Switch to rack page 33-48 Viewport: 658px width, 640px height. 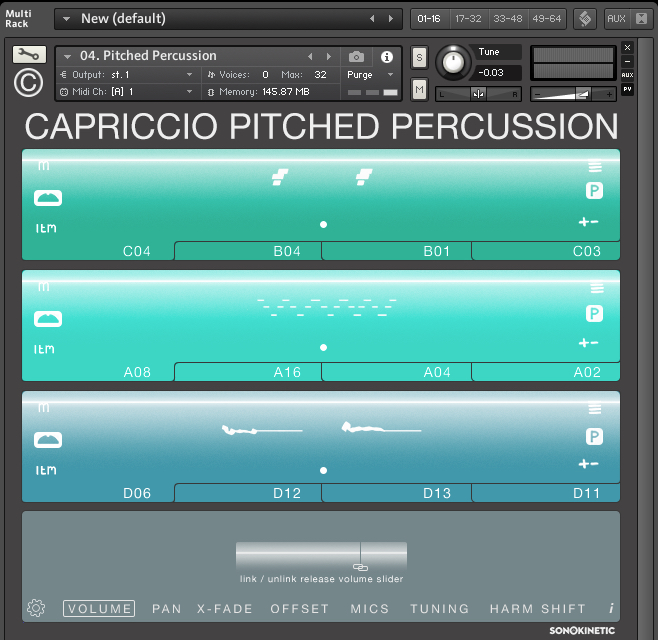pos(508,19)
